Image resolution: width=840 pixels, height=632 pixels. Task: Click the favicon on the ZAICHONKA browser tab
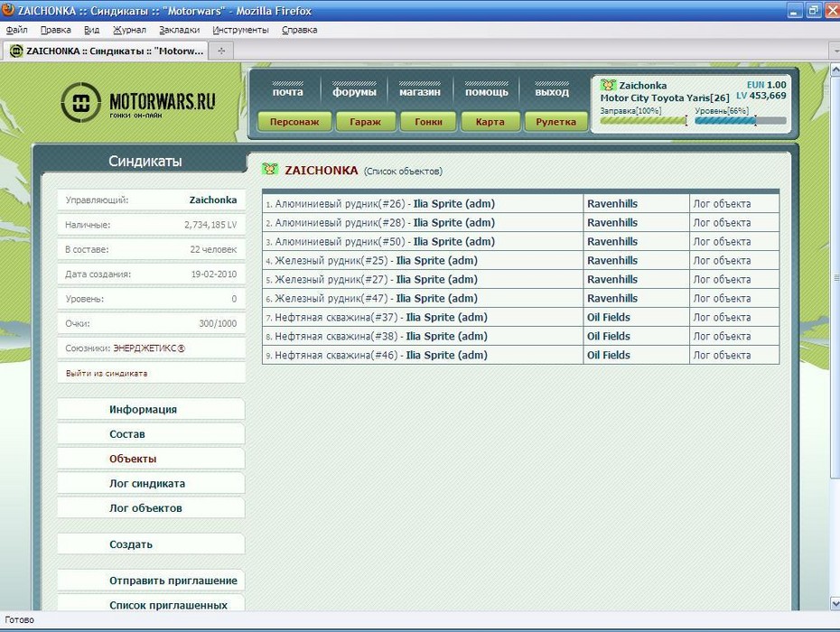point(16,51)
